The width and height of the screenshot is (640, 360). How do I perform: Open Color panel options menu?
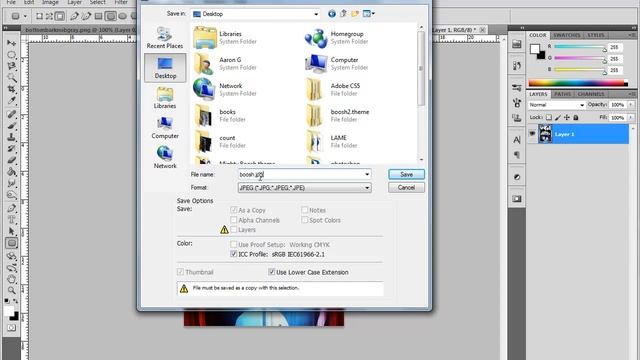(x=632, y=36)
